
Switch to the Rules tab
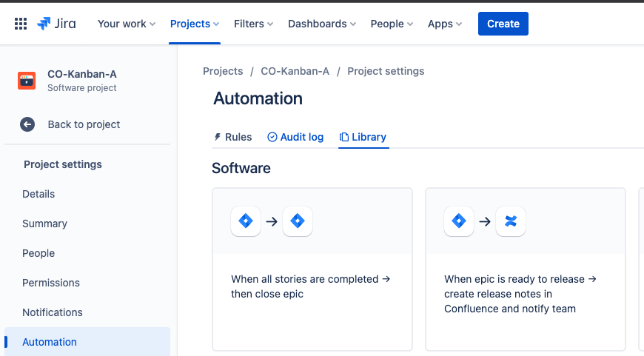click(x=233, y=137)
